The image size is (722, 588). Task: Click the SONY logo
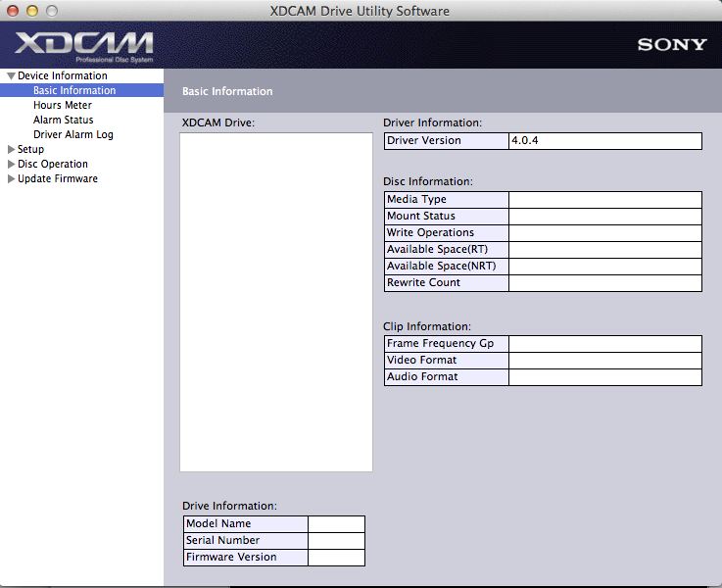coord(672,45)
